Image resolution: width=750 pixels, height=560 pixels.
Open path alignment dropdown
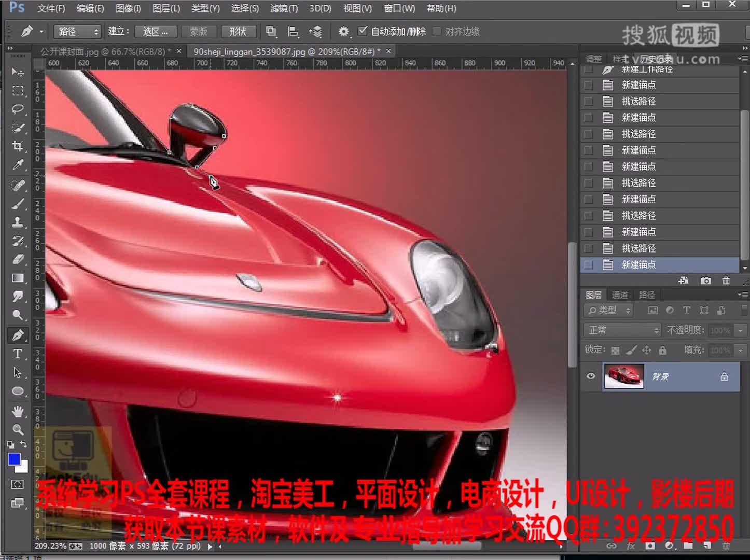(x=293, y=32)
